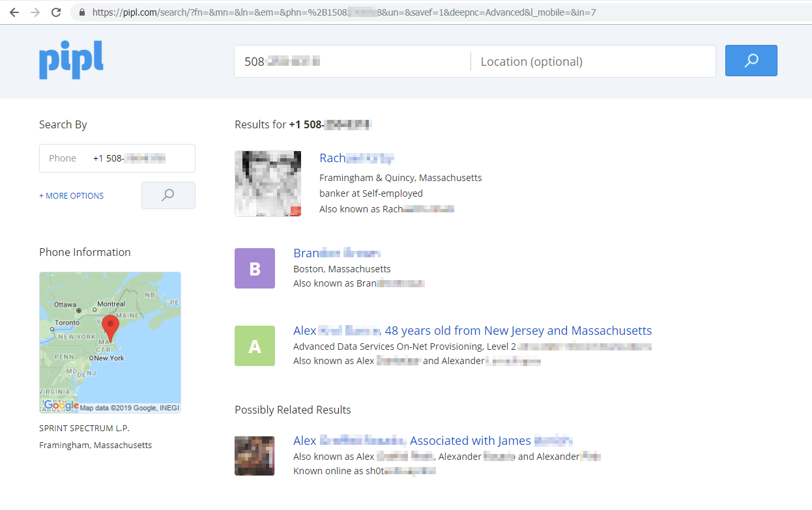The width and height of the screenshot is (812, 510).
Task: Run search with the blue magnifier button
Action: (751, 61)
